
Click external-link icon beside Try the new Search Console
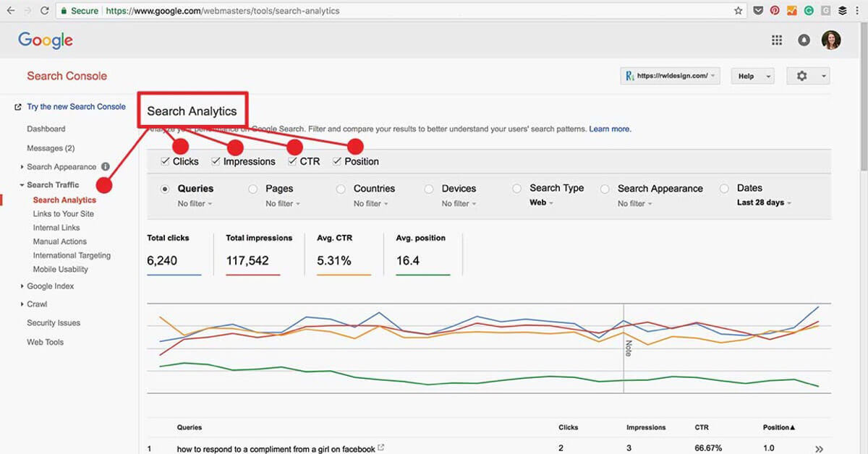coord(18,107)
